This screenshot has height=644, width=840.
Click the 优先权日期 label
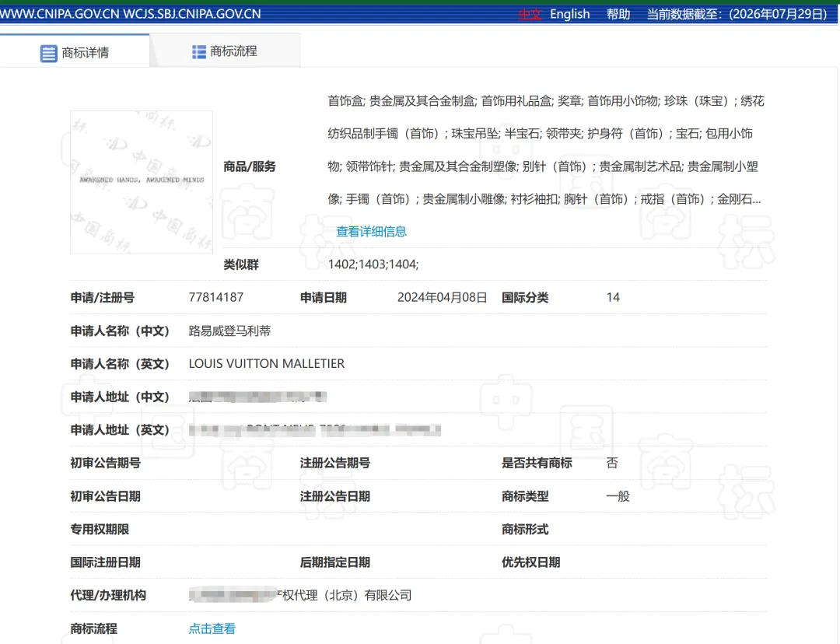(531, 562)
